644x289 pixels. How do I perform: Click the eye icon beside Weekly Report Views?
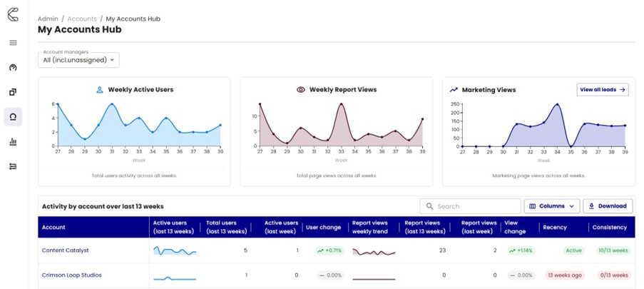point(301,90)
